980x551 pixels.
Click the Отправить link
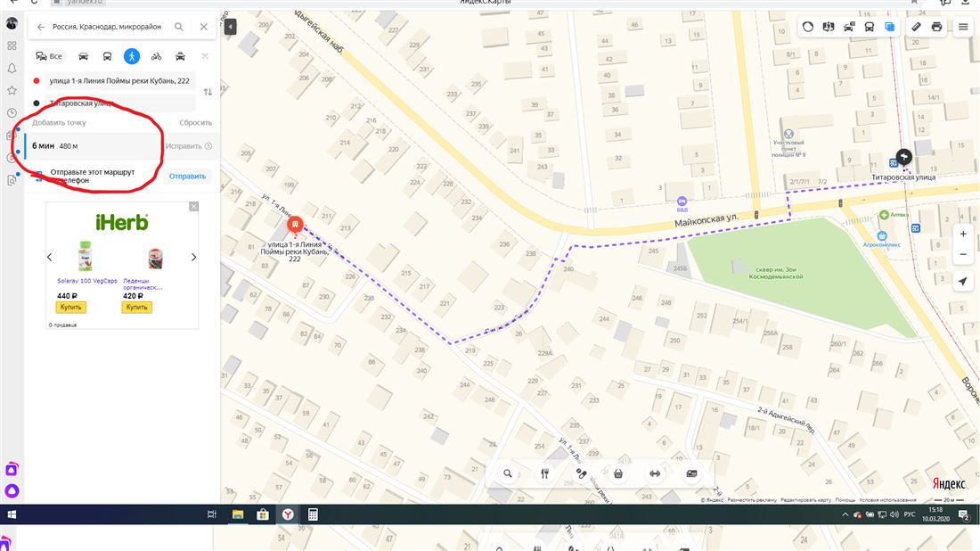click(x=187, y=177)
